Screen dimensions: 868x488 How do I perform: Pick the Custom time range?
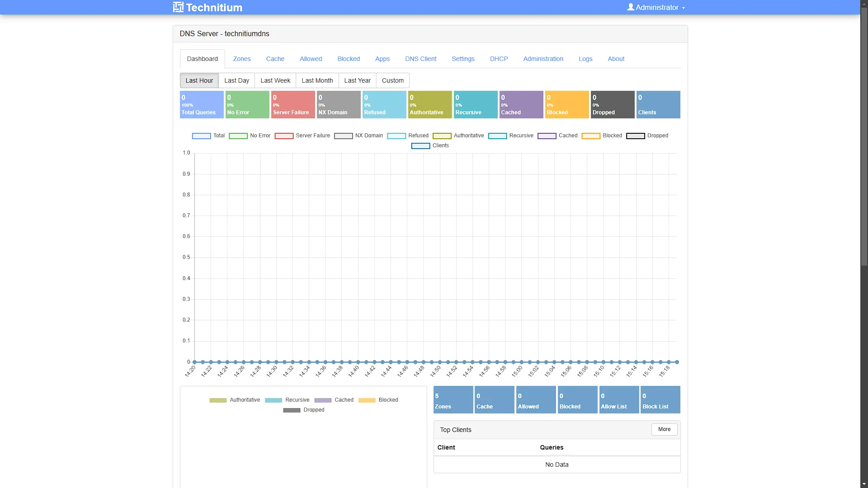point(393,80)
